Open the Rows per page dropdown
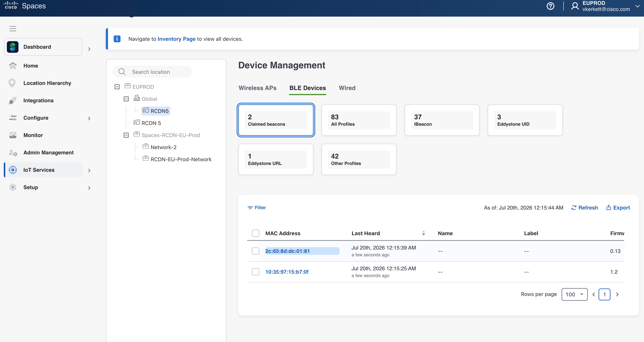This screenshot has height=342, width=644. click(575, 295)
